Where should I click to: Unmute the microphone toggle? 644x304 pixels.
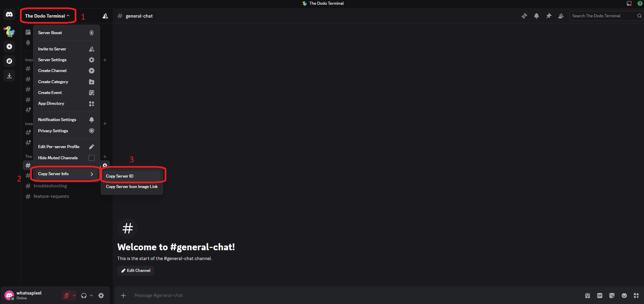tap(66, 296)
